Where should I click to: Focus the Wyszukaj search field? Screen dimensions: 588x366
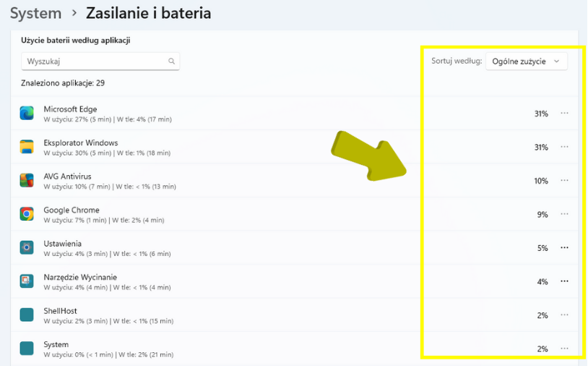point(94,61)
